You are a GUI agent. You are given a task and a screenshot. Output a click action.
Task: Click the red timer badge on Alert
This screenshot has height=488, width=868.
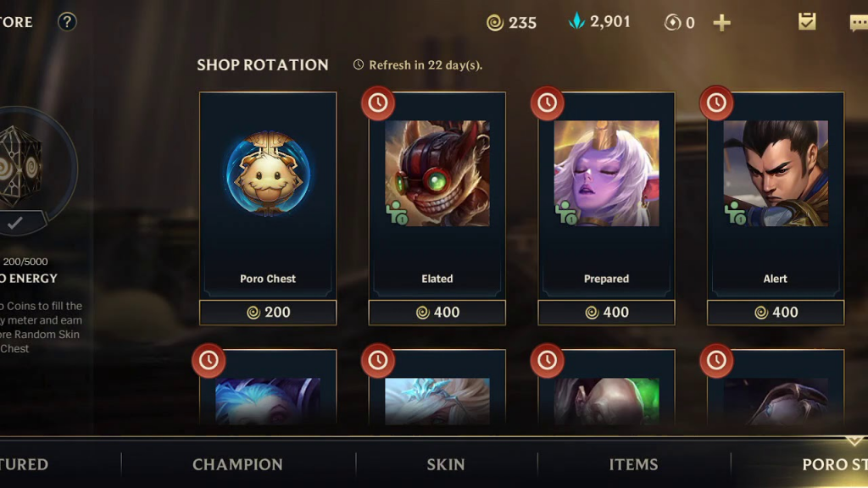(716, 103)
